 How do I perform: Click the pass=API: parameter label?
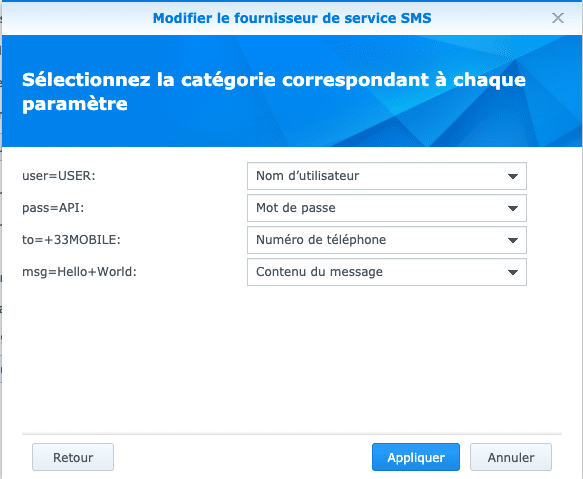coord(53,208)
